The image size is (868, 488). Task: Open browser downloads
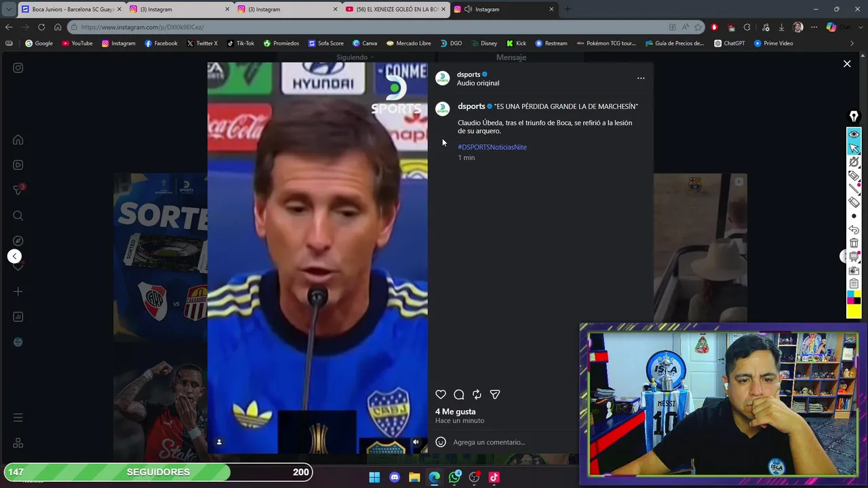coord(781,27)
